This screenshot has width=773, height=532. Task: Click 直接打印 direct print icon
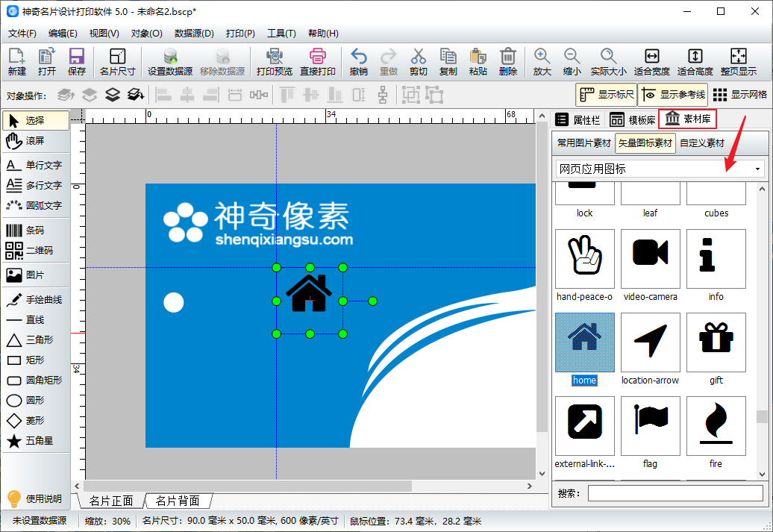(x=318, y=62)
